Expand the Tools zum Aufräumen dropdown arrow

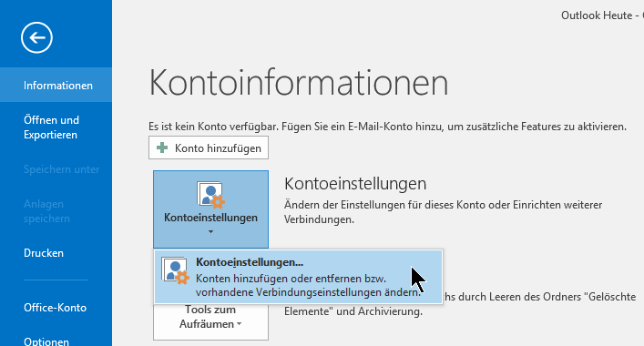coord(240,324)
